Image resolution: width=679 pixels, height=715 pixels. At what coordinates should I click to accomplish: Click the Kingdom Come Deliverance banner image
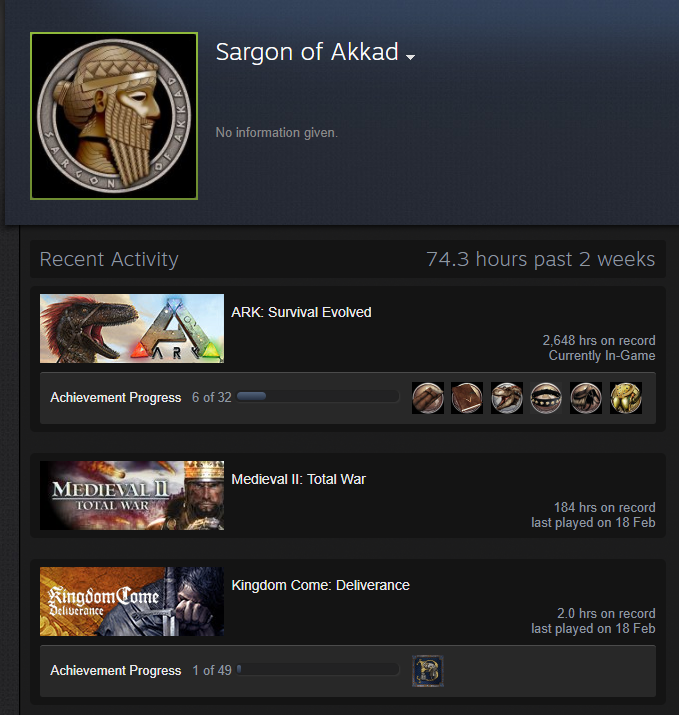click(132, 601)
